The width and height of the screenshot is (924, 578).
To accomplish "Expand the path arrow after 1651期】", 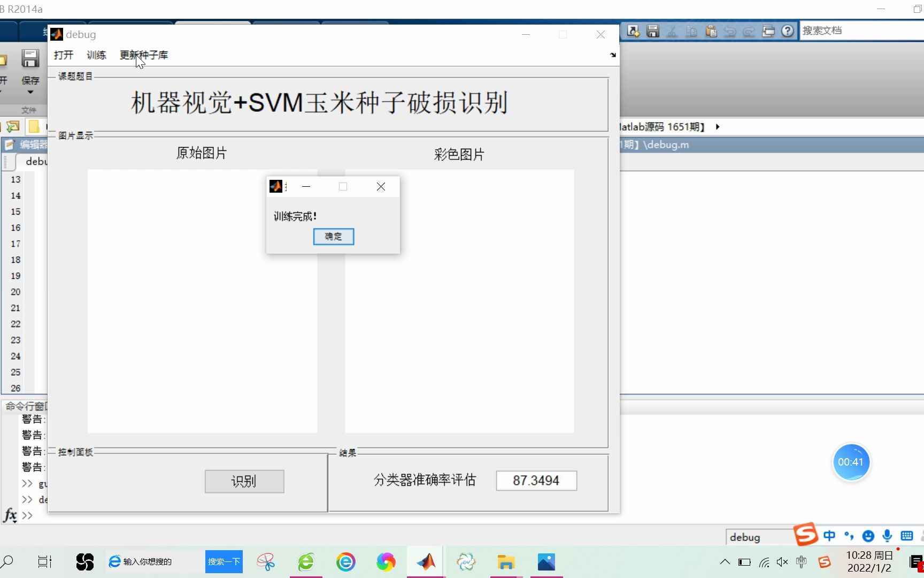I will 718,127.
